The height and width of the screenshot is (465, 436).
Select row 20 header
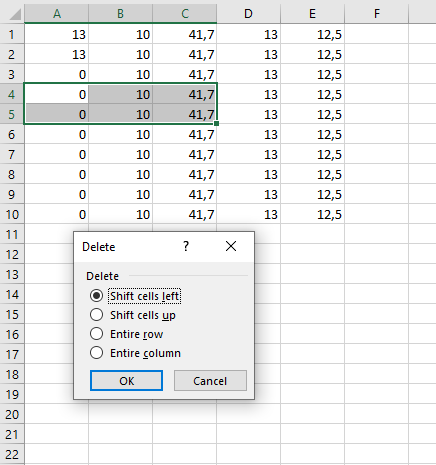click(12, 414)
